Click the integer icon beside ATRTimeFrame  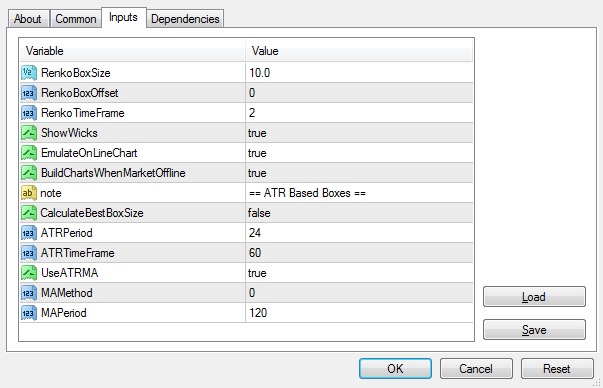pyautogui.click(x=29, y=253)
